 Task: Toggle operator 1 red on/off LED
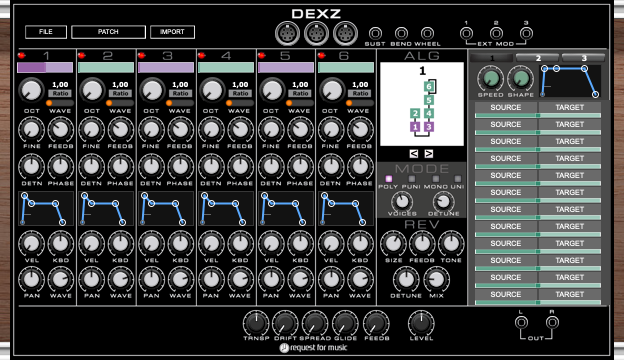click(22, 56)
